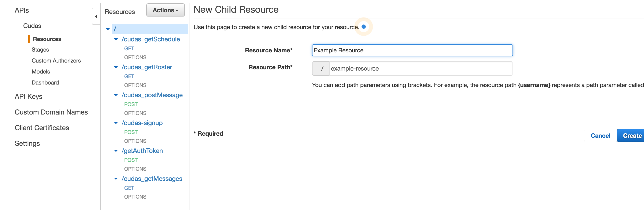Go to API Keys
The height and width of the screenshot is (210, 644).
pos(29,97)
